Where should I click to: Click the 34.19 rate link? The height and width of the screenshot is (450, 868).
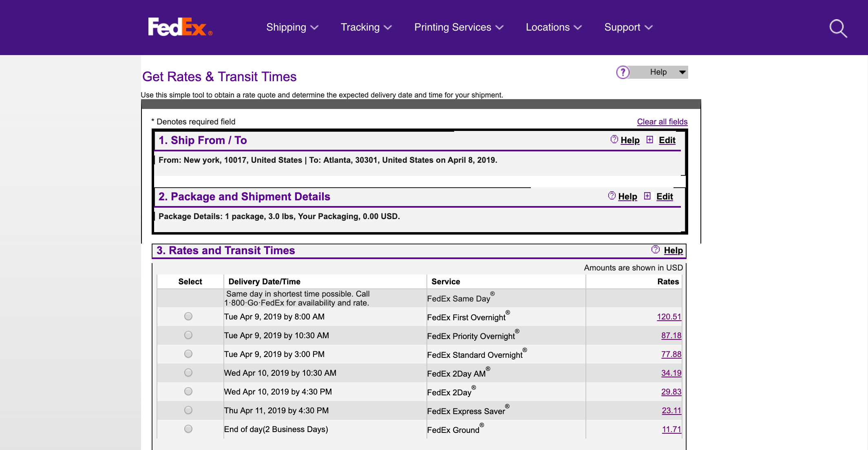671,373
